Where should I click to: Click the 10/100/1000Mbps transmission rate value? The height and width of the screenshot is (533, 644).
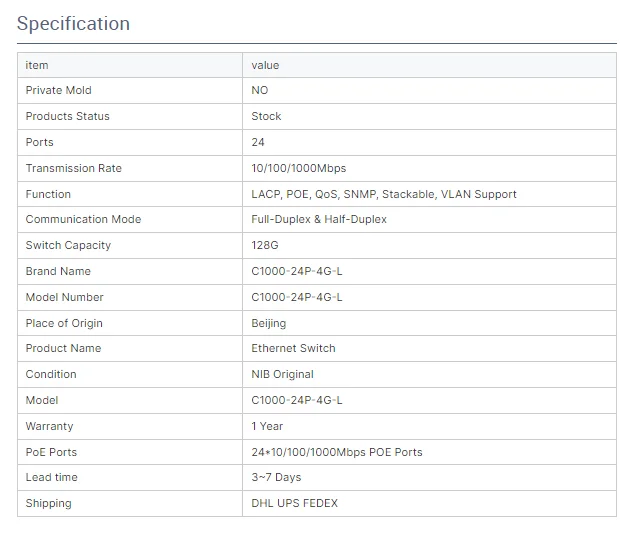click(x=298, y=168)
